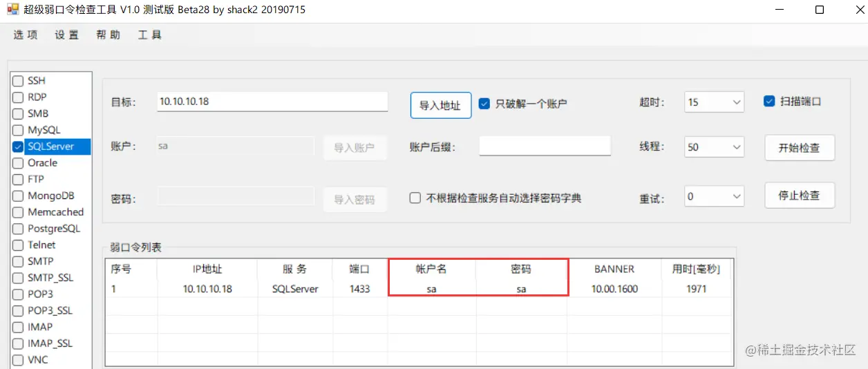Select the 1971 elapsed time cell
Viewport: 868px width, 369px height.
coord(697,289)
